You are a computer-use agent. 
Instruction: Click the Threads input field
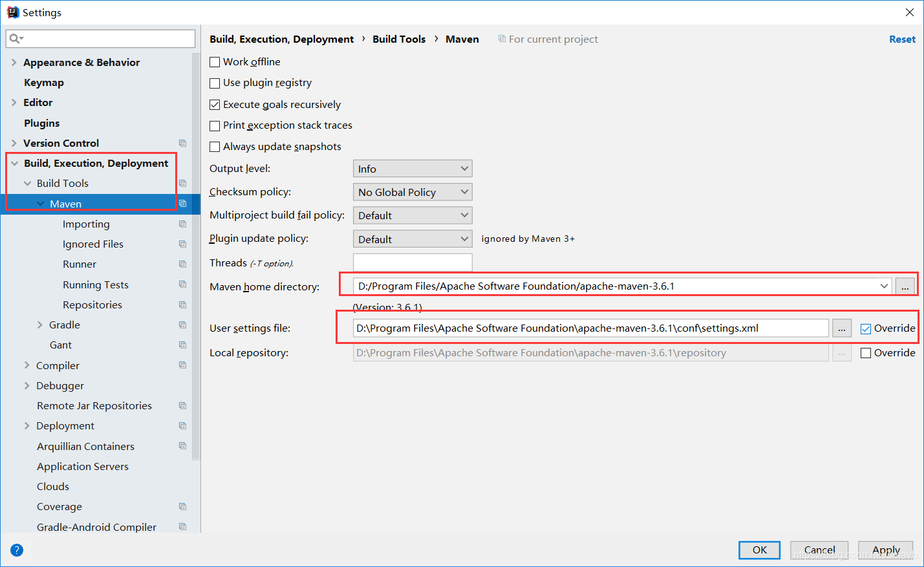click(x=413, y=262)
